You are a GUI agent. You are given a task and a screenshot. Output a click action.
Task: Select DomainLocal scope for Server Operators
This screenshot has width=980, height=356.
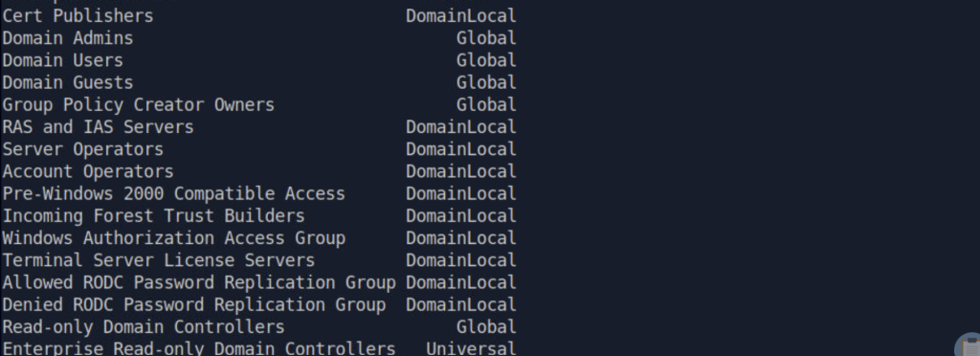point(461,149)
